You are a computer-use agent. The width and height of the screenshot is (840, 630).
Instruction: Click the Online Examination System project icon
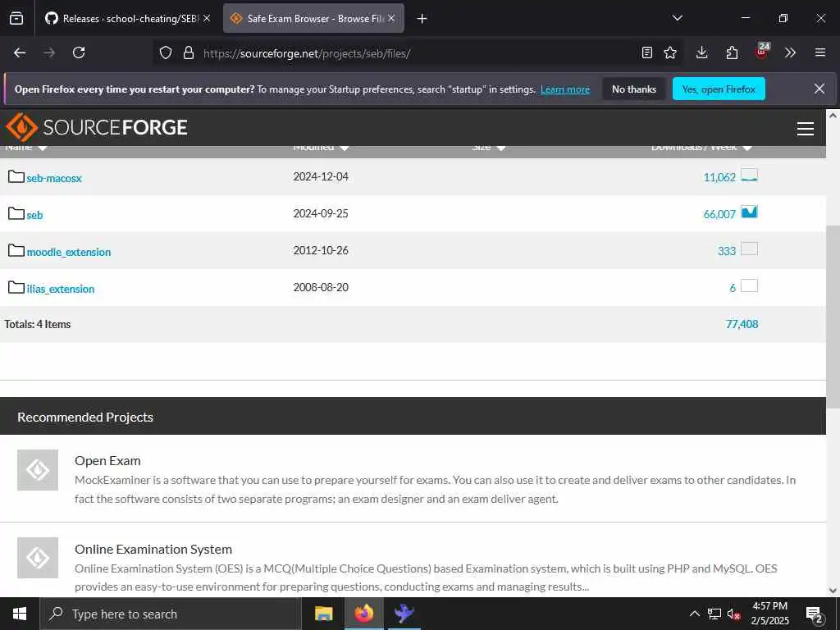(38, 558)
